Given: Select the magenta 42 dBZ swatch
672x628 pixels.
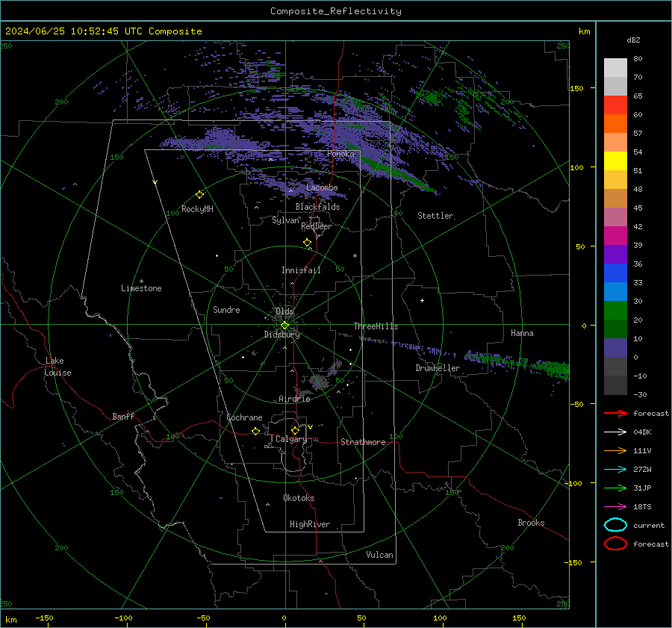Looking at the screenshot, I should 615,236.
